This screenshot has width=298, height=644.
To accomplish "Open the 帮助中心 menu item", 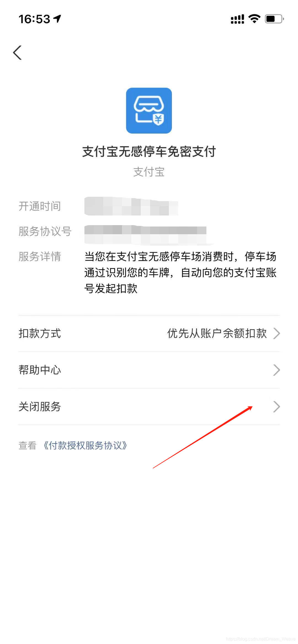I will 149,370.
